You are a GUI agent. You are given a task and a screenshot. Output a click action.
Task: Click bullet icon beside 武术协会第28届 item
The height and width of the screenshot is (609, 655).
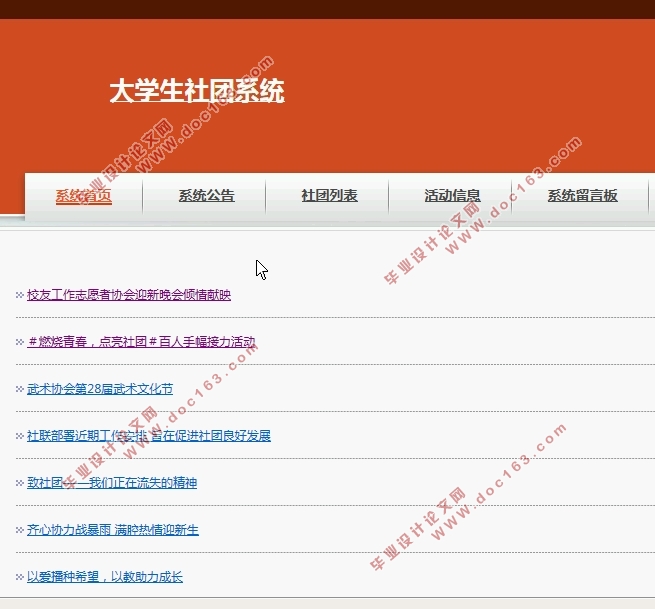19,389
